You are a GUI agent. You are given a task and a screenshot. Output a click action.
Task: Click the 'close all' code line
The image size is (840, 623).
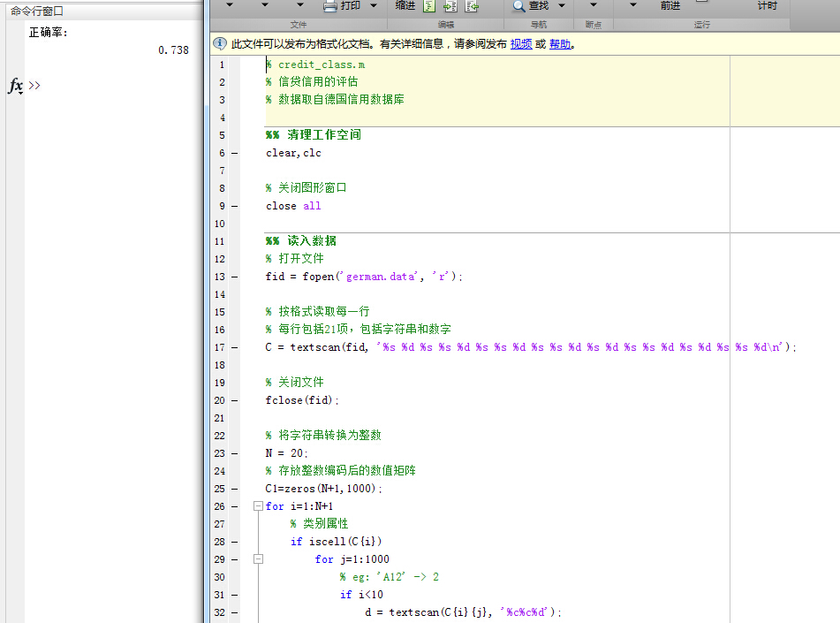click(293, 207)
